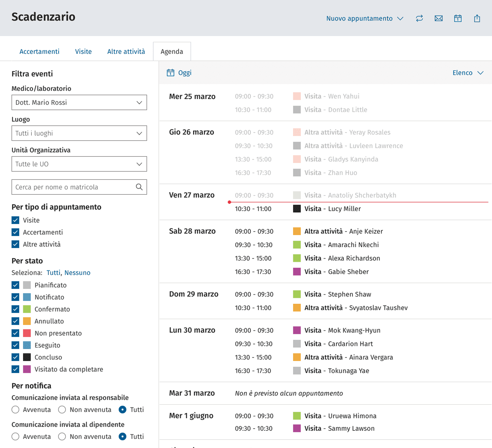Toggle the Confermato status checkbox
The image size is (492, 448).
click(x=15, y=309)
